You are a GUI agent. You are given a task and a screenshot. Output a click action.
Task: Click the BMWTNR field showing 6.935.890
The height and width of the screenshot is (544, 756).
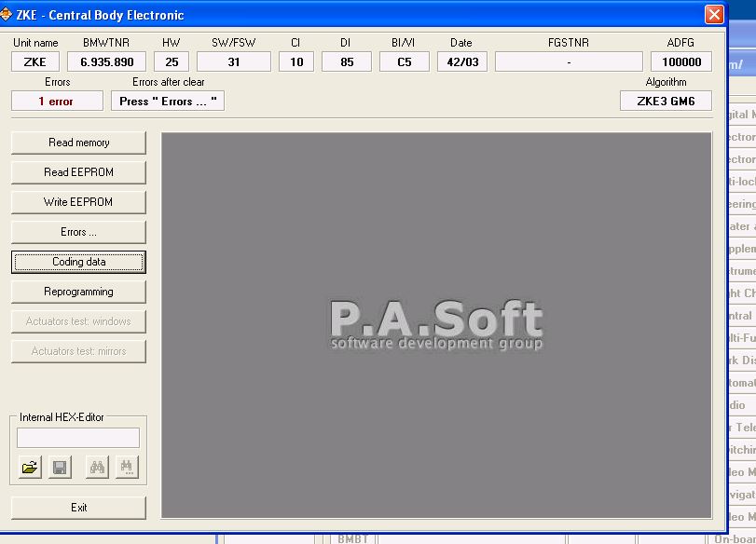[x=107, y=61]
